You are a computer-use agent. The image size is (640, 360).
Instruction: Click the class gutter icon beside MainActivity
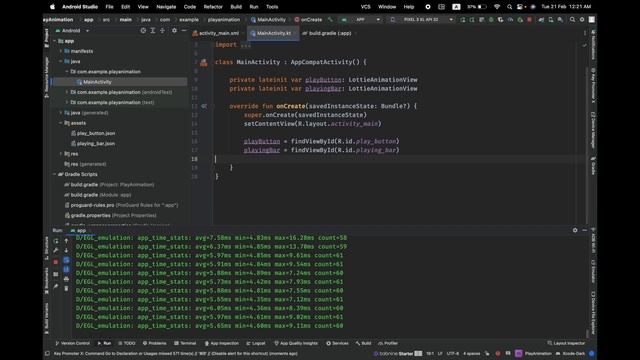(204, 62)
